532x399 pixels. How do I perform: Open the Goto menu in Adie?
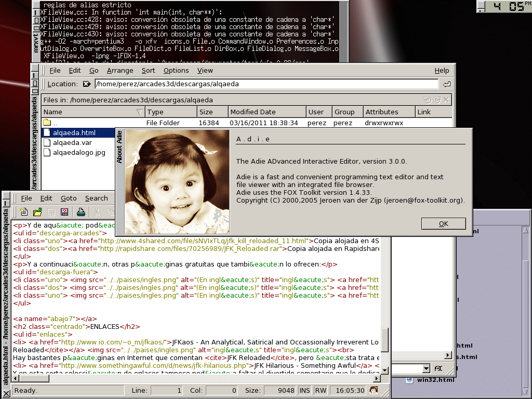click(69, 198)
